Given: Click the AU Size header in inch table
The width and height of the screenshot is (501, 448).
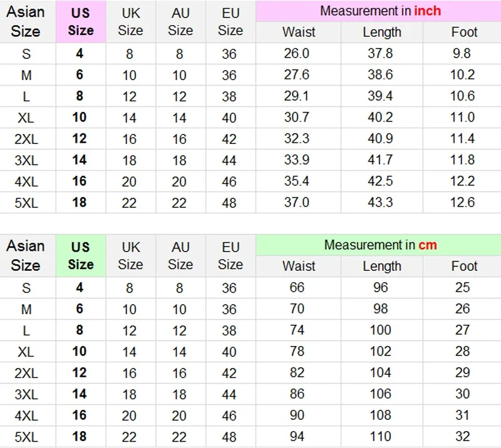Looking at the screenshot, I should [180, 22].
